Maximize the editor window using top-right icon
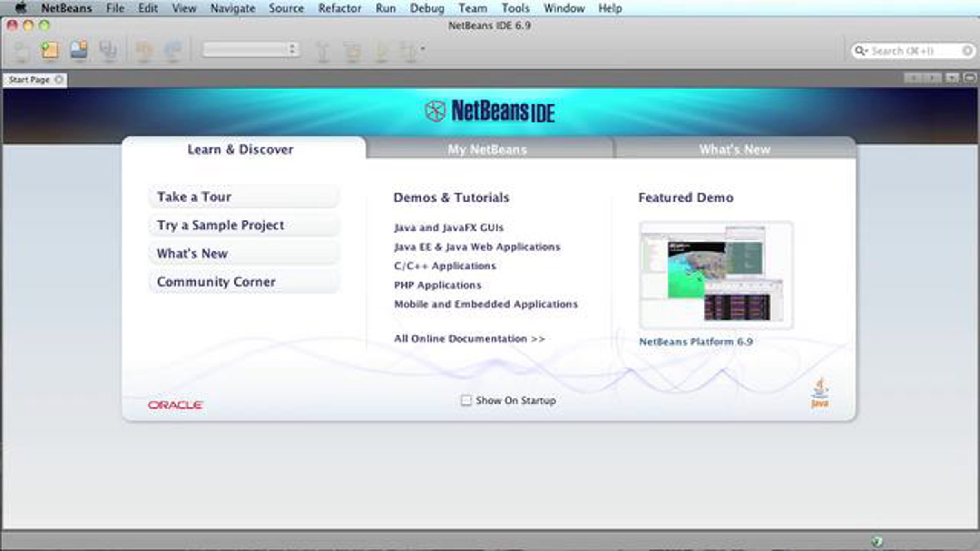 pyautogui.click(x=969, y=78)
